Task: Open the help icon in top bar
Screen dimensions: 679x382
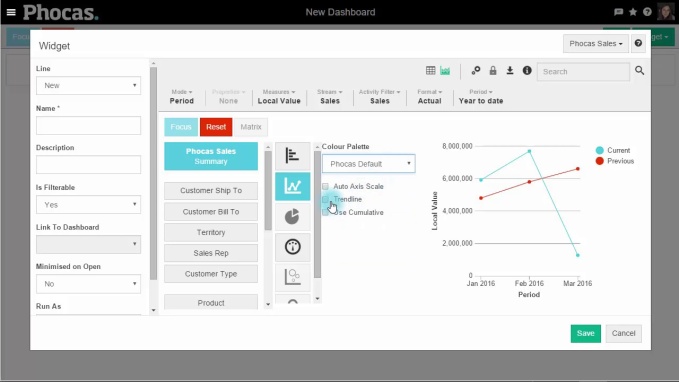Action: [x=647, y=12]
